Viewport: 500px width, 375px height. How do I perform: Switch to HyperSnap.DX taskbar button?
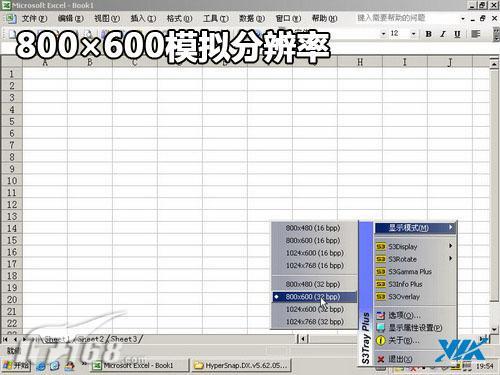click(x=241, y=366)
